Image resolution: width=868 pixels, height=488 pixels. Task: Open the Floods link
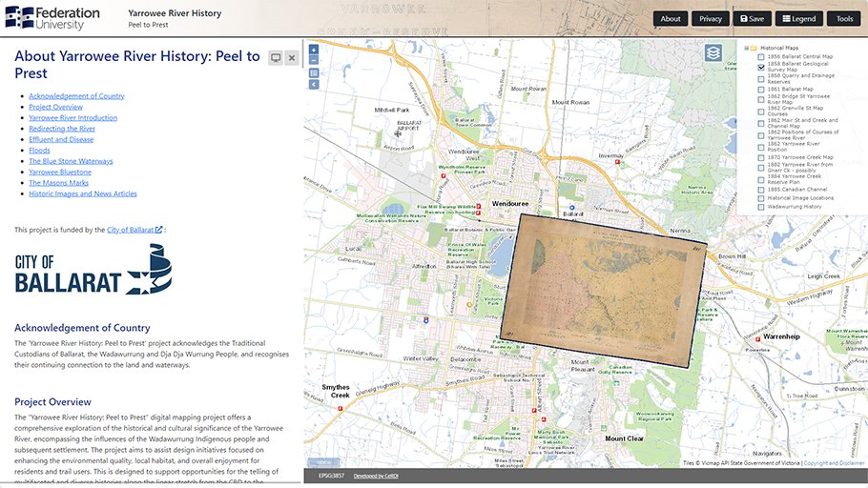pyautogui.click(x=39, y=150)
